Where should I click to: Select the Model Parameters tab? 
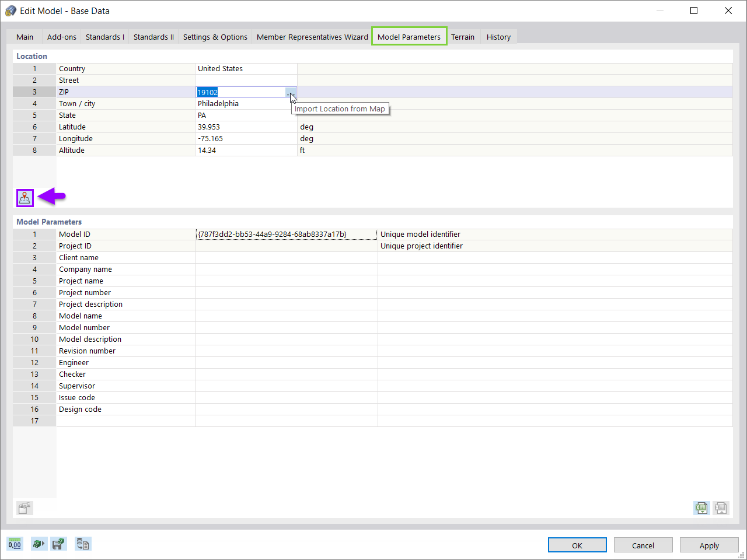pyautogui.click(x=409, y=37)
